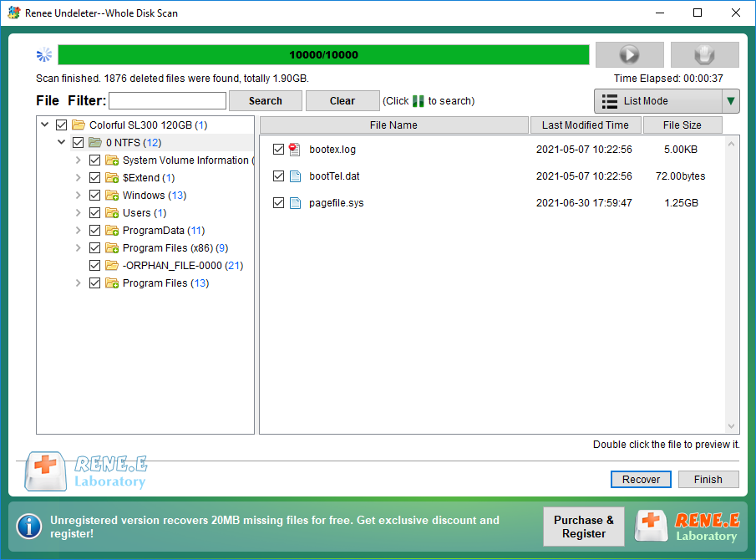Viewport: 756px width, 560px height.
Task: Expand the Program Files (x86) node
Action: [79, 248]
